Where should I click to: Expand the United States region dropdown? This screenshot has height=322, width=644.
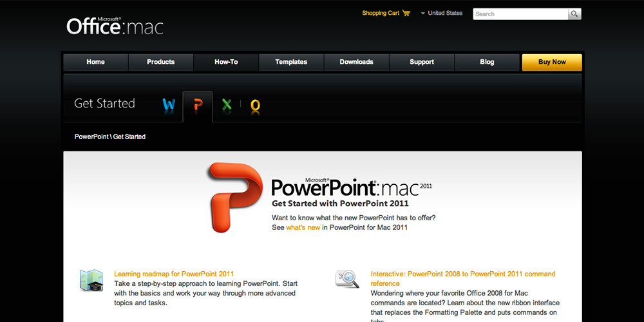click(441, 14)
